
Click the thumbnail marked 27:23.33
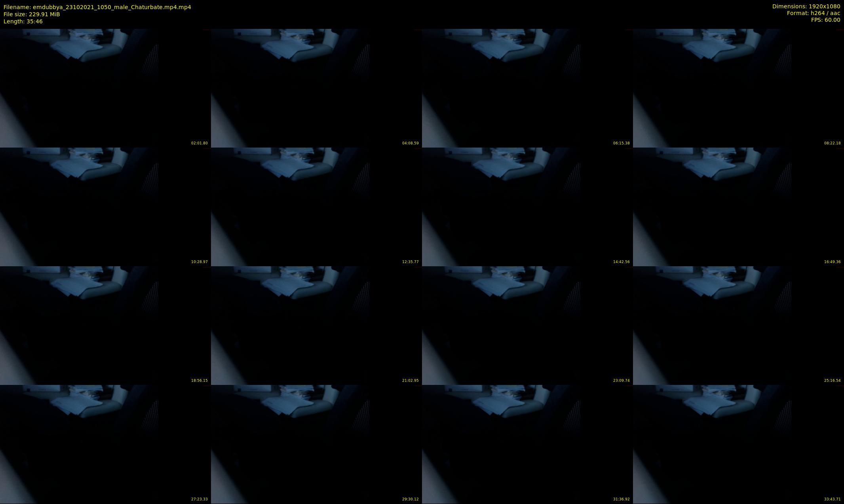coord(105,444)
